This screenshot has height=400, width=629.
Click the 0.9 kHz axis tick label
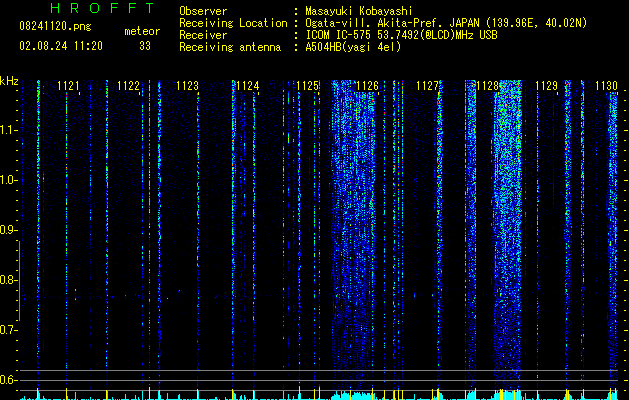[8, 230]
